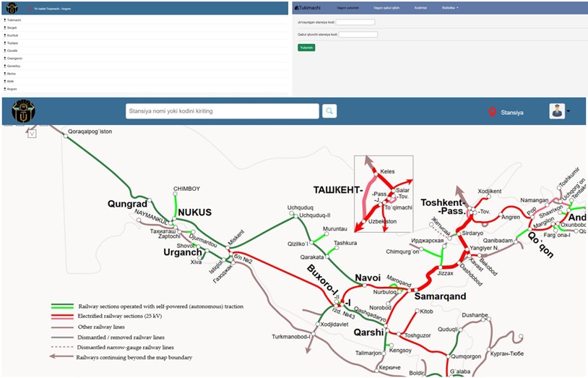Image resolution: width=588 pixels, height=378 pixels.
Task: Click the green Yuborish submit button
Action: tap(306, 48)
